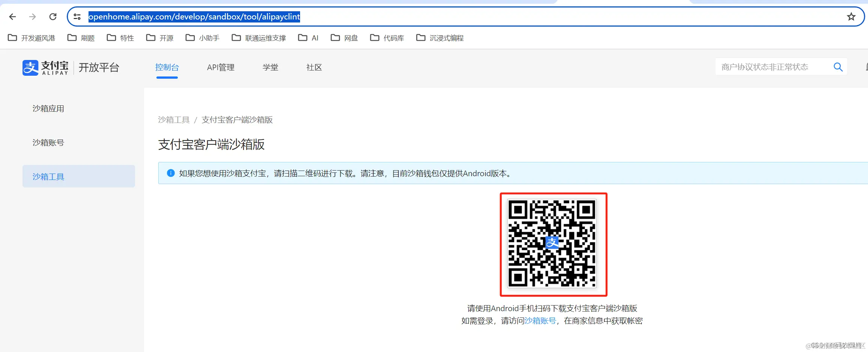Open the 社区 navigation tab
This screenshot has height=352, width=868.
(314, 67)
